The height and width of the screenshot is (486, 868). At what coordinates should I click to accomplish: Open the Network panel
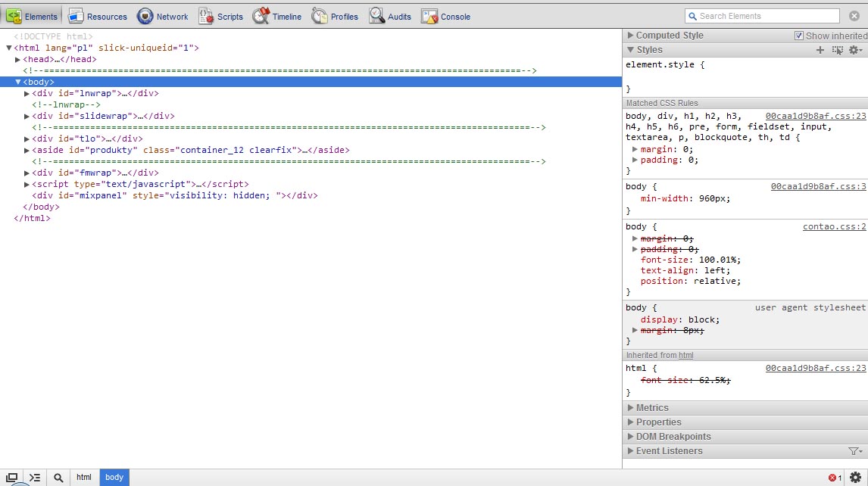[163, 16]
